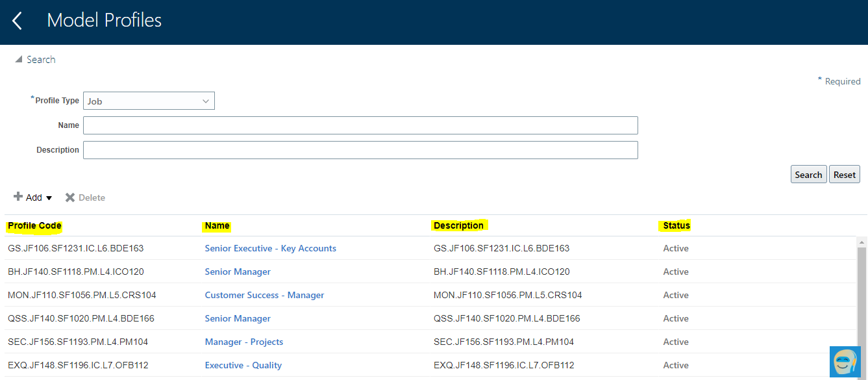Screen dimensions: 868x380
Task: Navigate back using the back arrow icon
Action: pyautogui.click(x=16, y=20)
